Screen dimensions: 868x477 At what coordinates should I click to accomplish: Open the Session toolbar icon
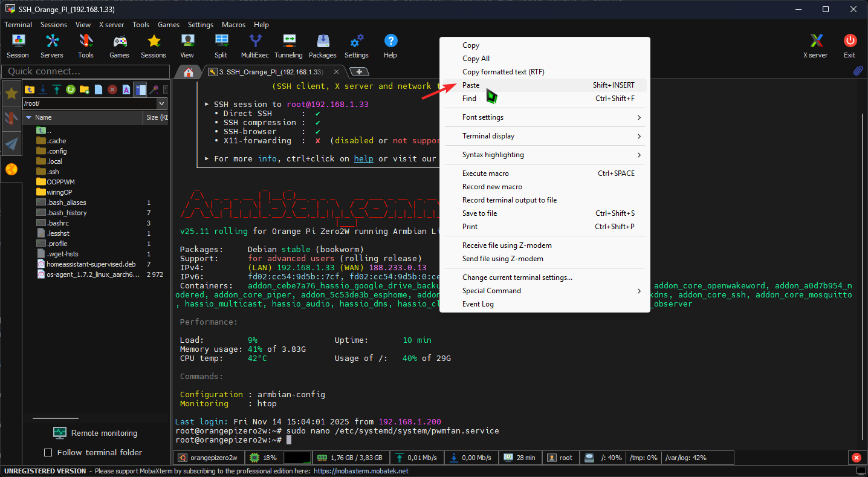[18, 46]
